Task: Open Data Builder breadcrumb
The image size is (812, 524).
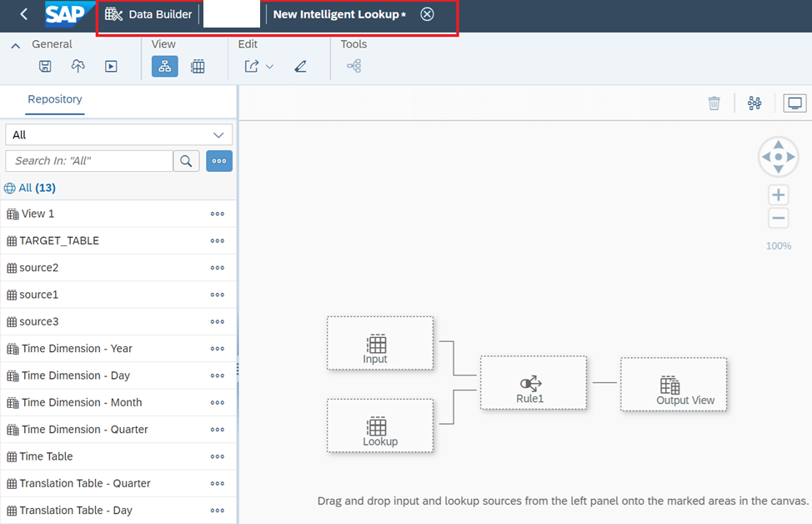Action: (x=148, y=14)
